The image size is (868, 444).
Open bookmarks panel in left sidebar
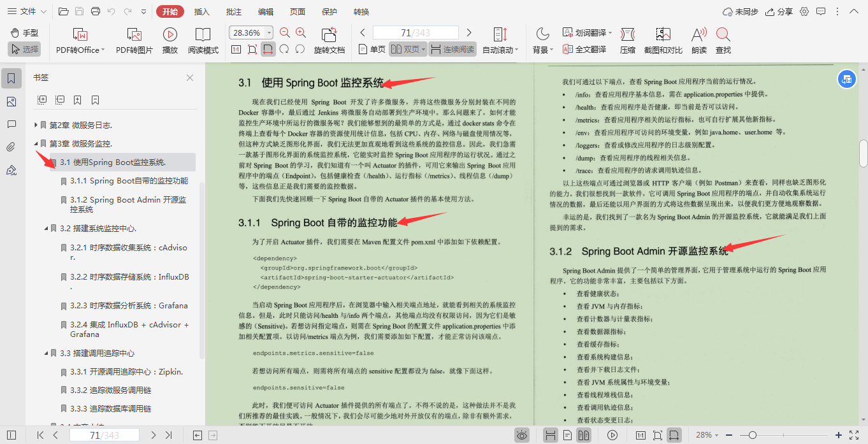tap(11, 79)
